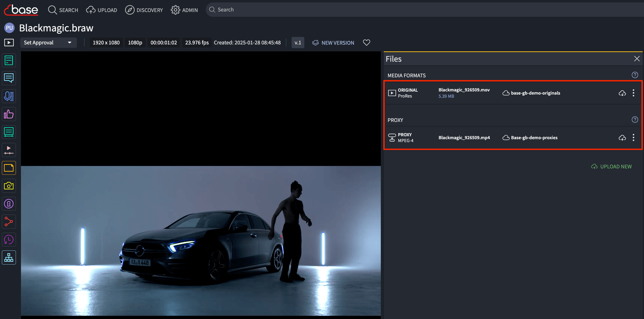
Task: Open the transcript microphone sidebar icon
Action: tap(9, 96)
